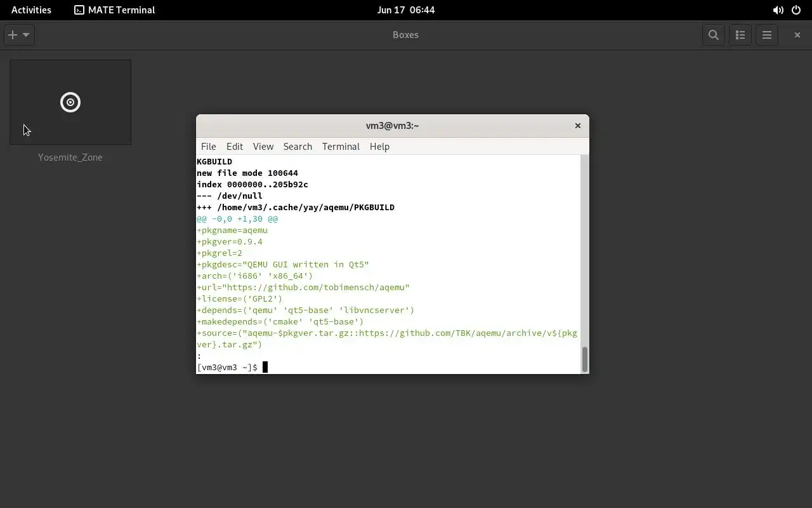The height and width of the screenshot is (508, 812).
Task: Open the Terminal menu in menubar
Action: pos(341,146)
